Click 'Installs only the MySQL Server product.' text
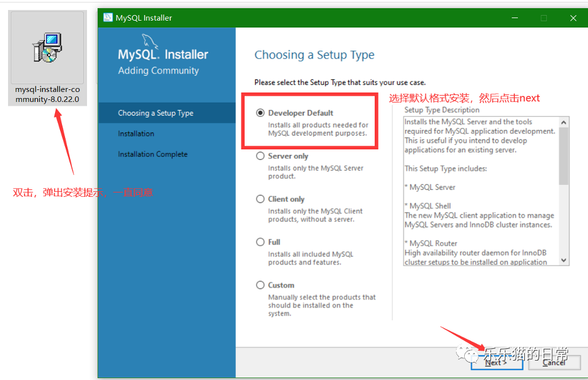 [316, 172]
